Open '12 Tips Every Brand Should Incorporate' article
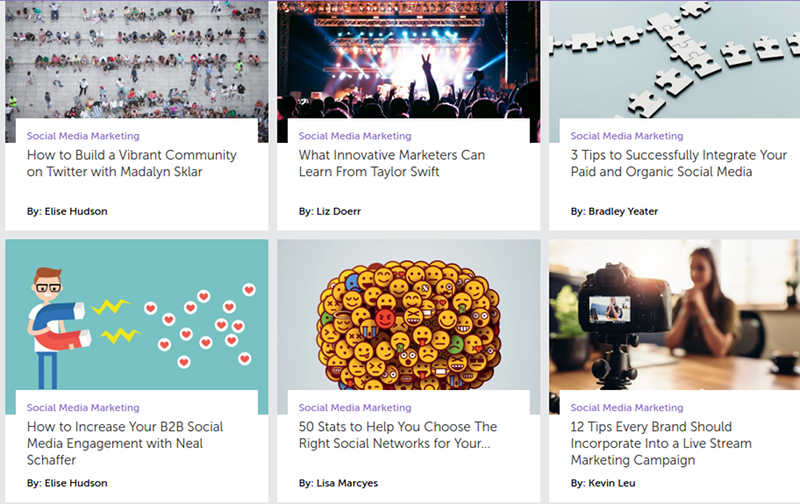 click(661, 443)
